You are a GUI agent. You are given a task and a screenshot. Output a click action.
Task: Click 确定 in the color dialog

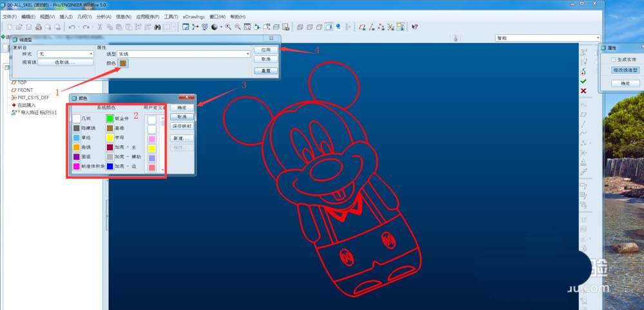182,107
